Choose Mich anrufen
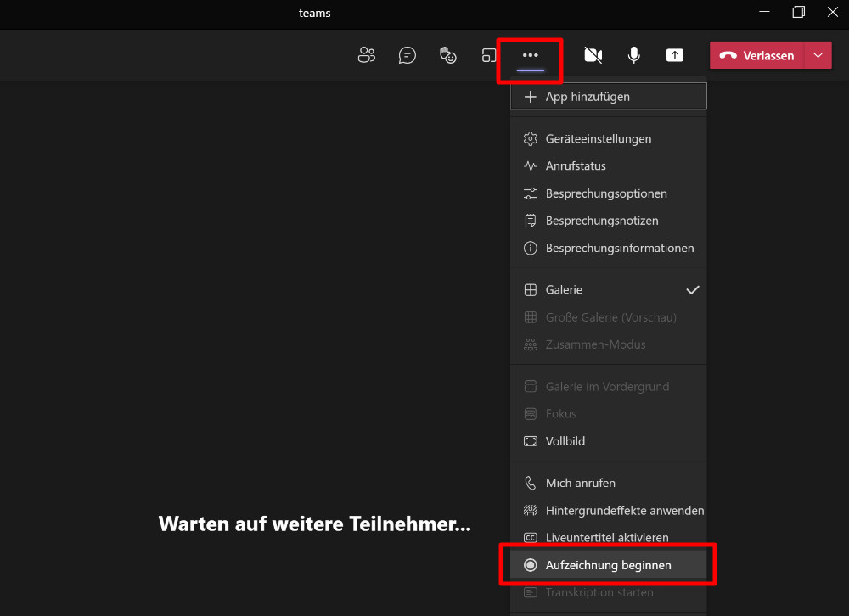This screenshot has width=849, height=616. [609, 483]
